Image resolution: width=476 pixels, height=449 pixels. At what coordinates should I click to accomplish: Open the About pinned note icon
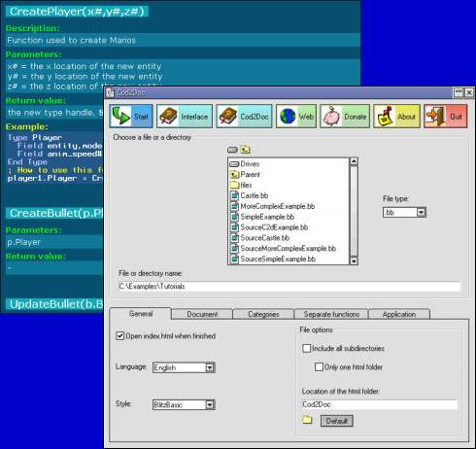pyautogui.click(x=385, y=117)
